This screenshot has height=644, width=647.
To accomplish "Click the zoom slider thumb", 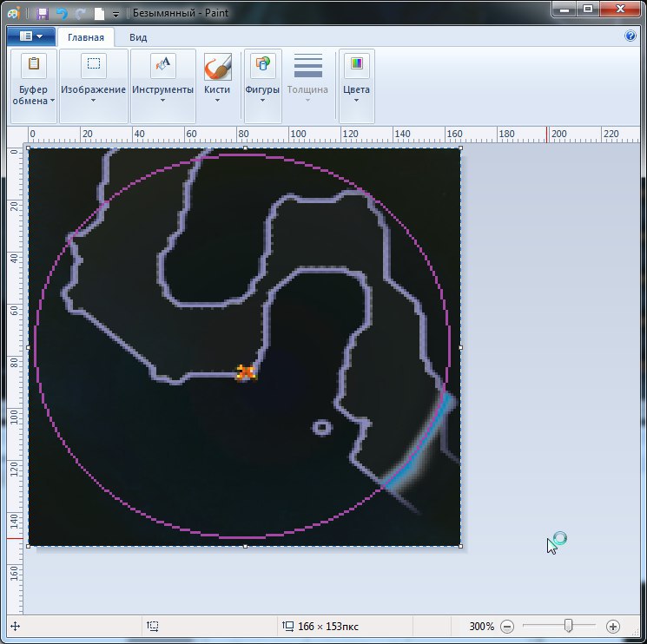I will click(568, 626).
